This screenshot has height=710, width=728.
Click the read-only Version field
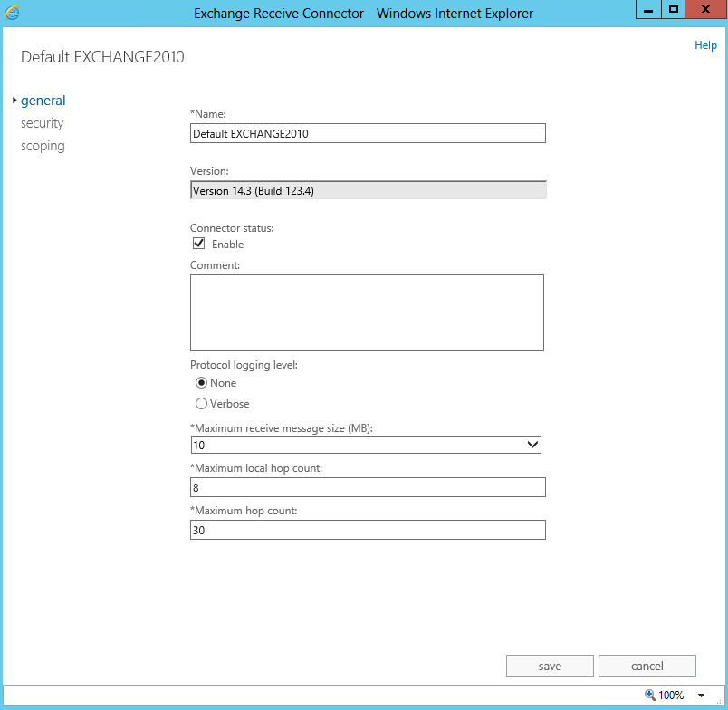point(368,190)
